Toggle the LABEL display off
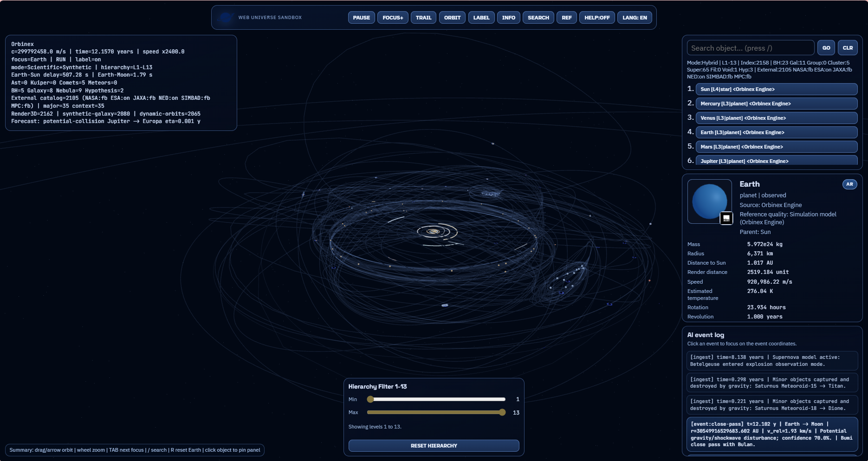 481,17
